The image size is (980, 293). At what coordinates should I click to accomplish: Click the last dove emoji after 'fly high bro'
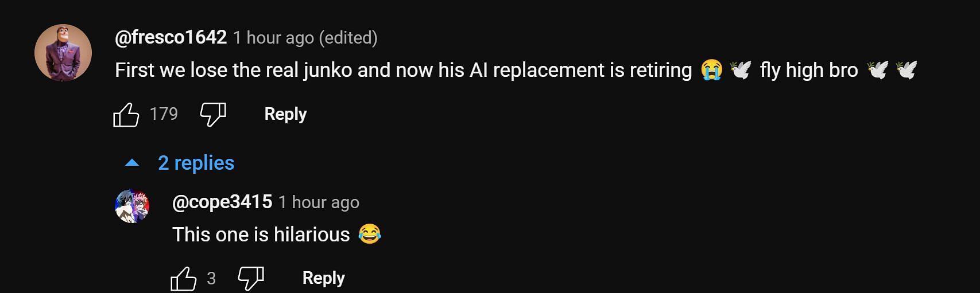(906, 71)
